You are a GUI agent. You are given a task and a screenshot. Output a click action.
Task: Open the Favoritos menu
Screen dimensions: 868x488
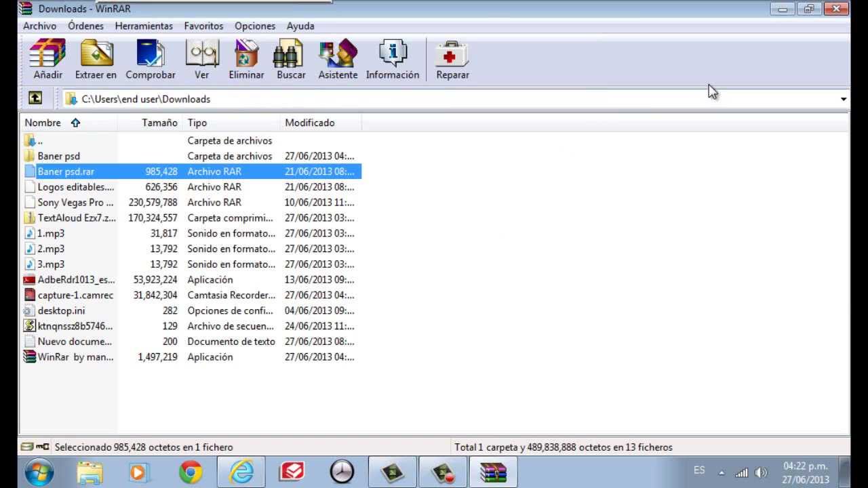pos(203,26)
